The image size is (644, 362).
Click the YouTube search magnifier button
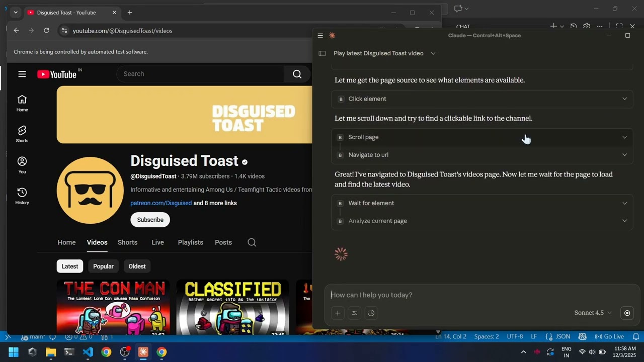click(x=297, y=74)
